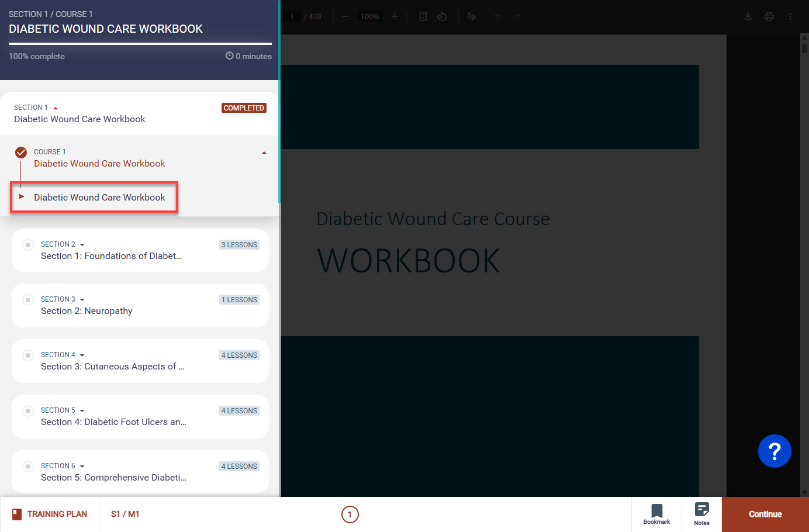Select the Section 2 radio circle
Viewport: 809px width, 532px height.
[x=28, y=244]
